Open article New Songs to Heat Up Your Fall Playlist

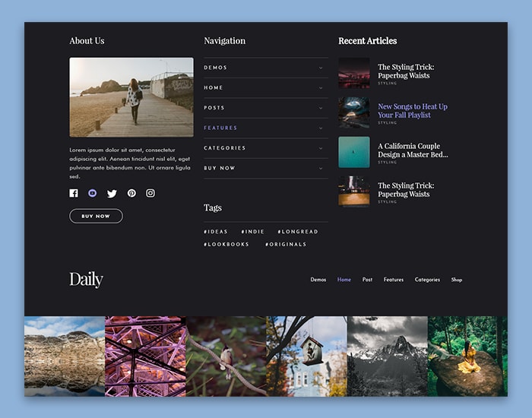point(413,111)
